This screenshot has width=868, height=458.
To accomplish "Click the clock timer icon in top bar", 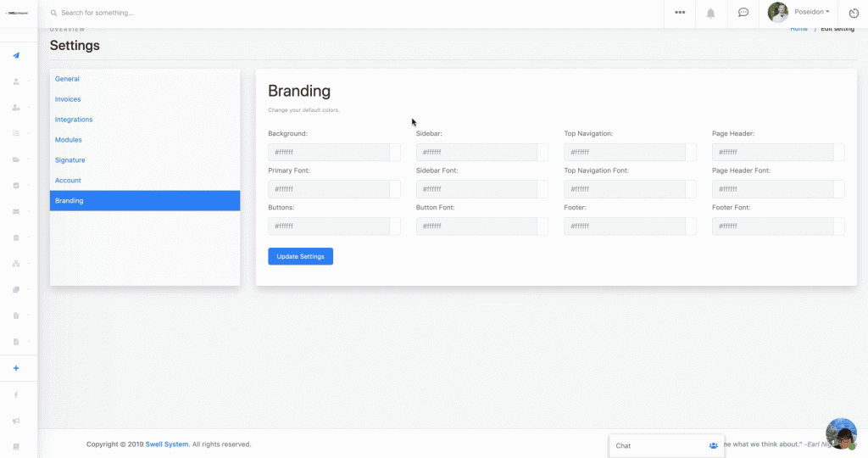I will [854, 13].
